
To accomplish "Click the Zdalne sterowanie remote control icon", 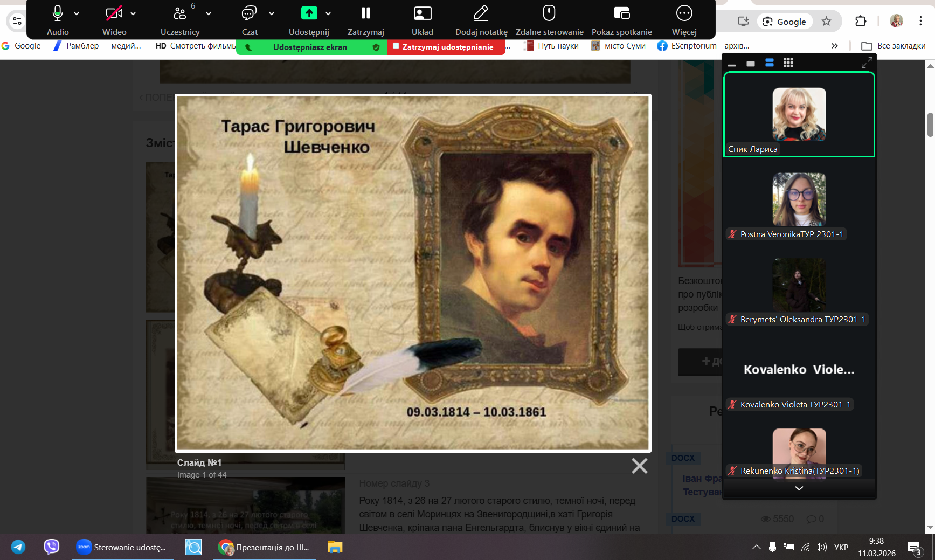I will tap(549, 13).
